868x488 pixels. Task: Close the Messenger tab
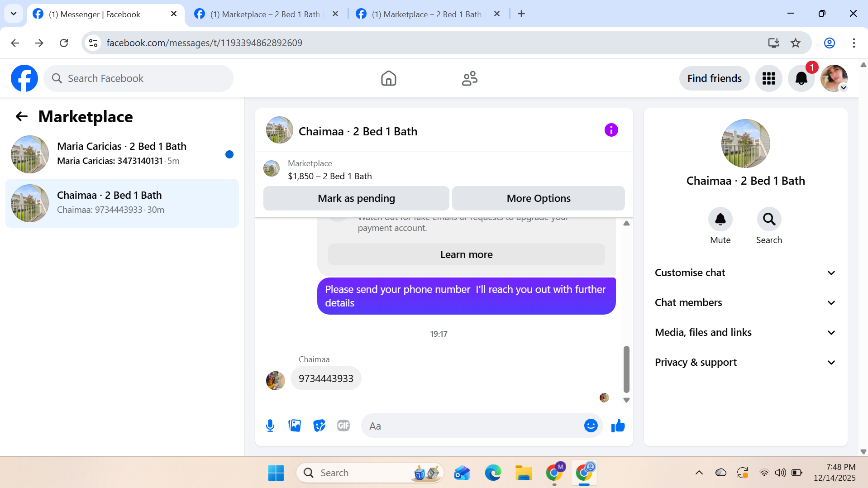point(173,14)
